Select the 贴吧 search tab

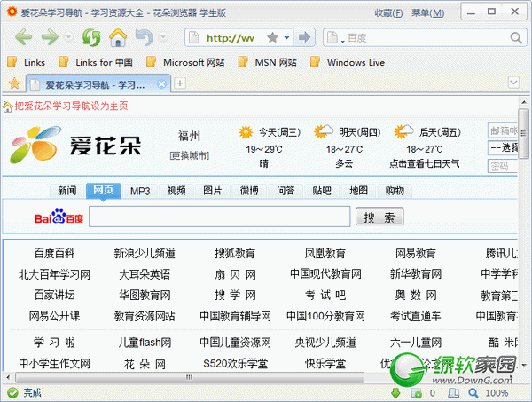pyautogui.click(x=322, y=191)
